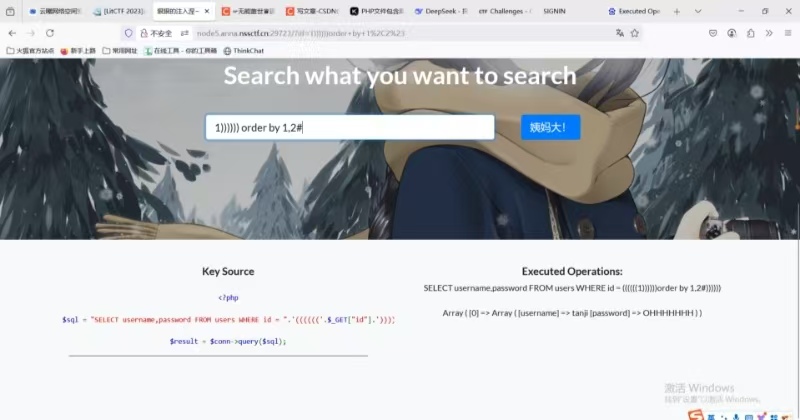Viewport: 800px width, 420px height.
Task: Open the Firefox hamburger menu
Action: point(788,33)
